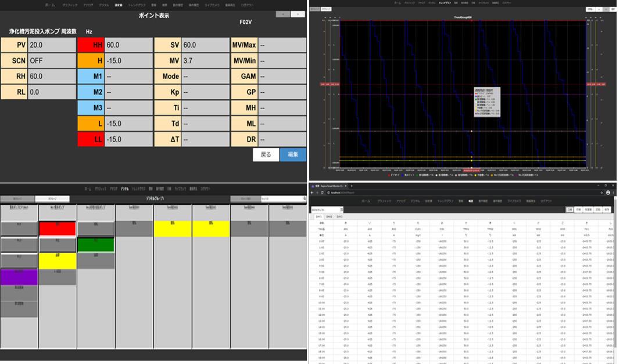Click ログアウト in point display menu bar
The height and width of the screenshot is (364, 630).
pos(247,5)
